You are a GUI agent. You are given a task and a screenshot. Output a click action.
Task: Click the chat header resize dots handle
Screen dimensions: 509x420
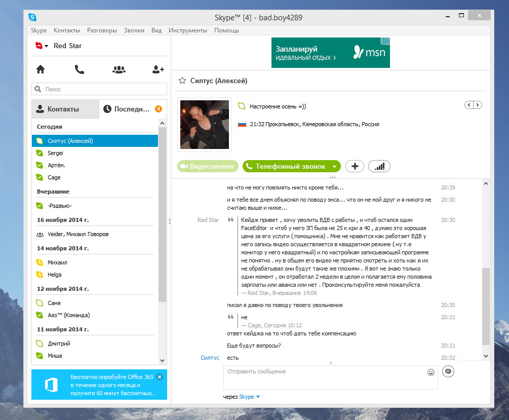332,177
